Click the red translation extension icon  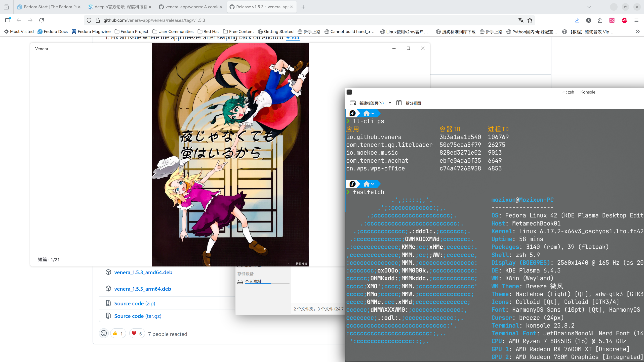tap(612, 20)
